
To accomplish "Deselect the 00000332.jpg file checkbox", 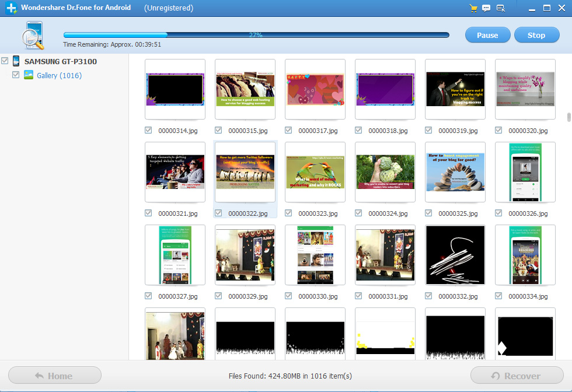I will pos(428,296).
